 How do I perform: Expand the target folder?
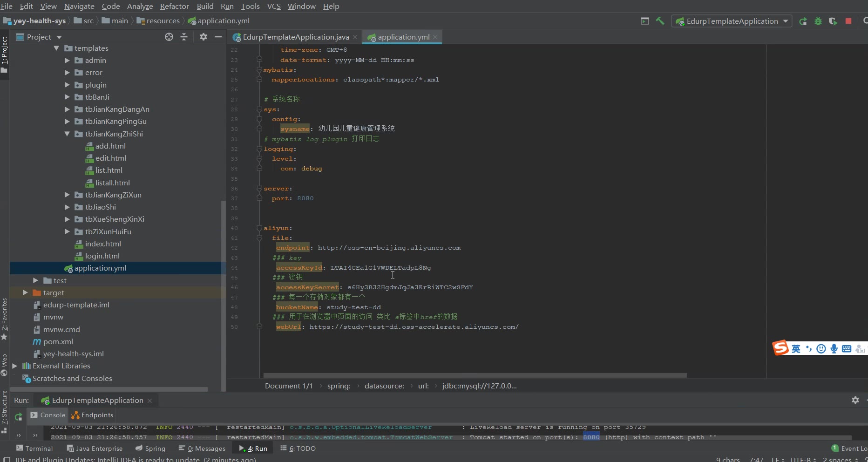tap(25, 292)
